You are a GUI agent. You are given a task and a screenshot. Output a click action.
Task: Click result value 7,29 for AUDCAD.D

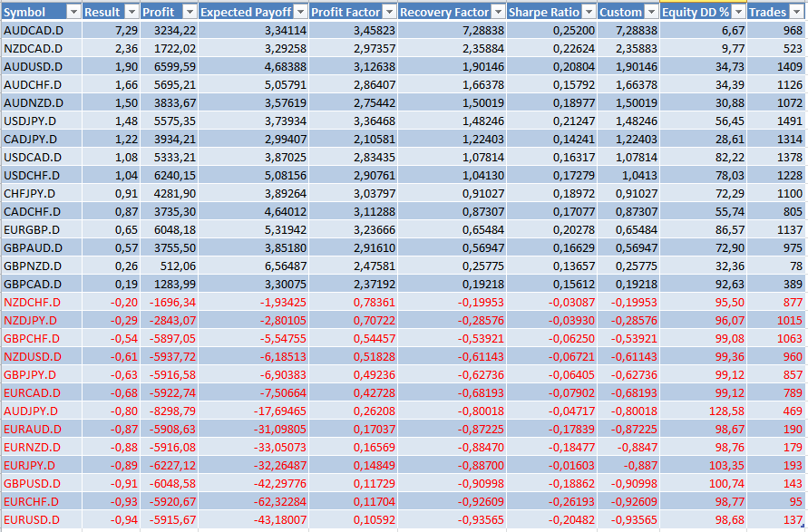(x=126, y=31)
